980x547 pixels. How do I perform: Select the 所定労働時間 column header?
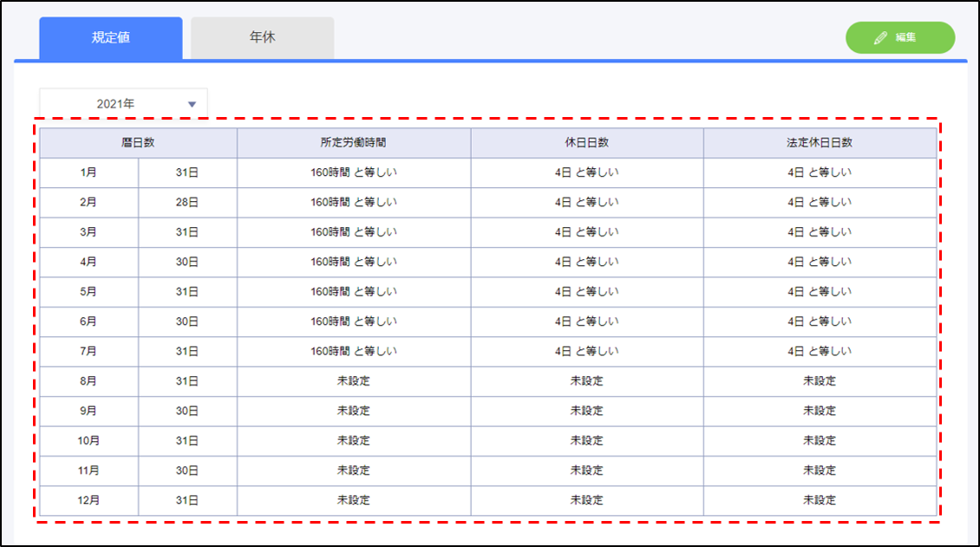click(x=354, y=143)
